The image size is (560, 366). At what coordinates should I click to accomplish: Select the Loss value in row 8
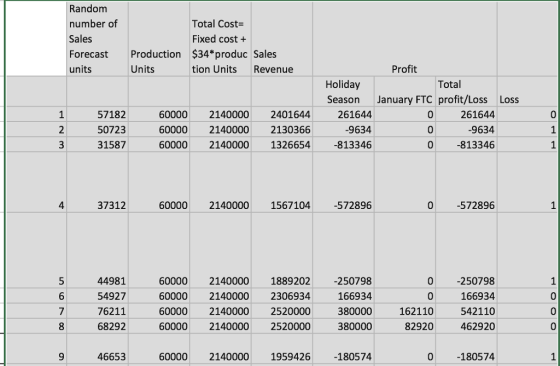pyautogui.click(x=528, y=326)
